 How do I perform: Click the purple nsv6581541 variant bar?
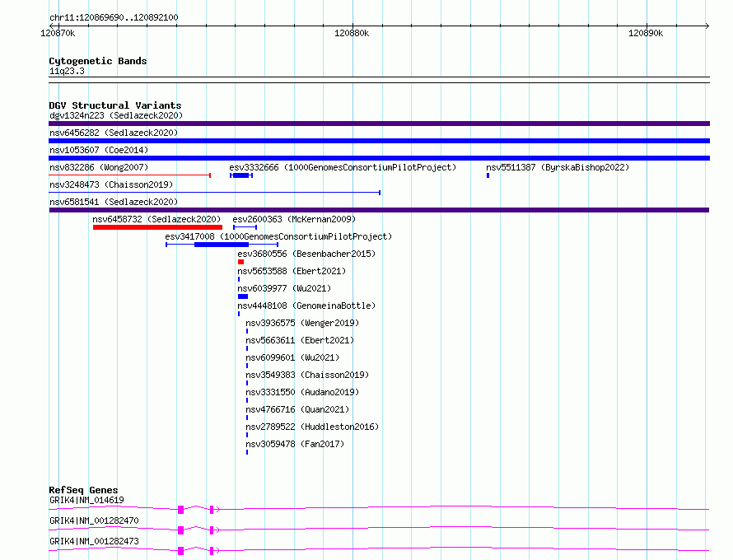point(379,210)
